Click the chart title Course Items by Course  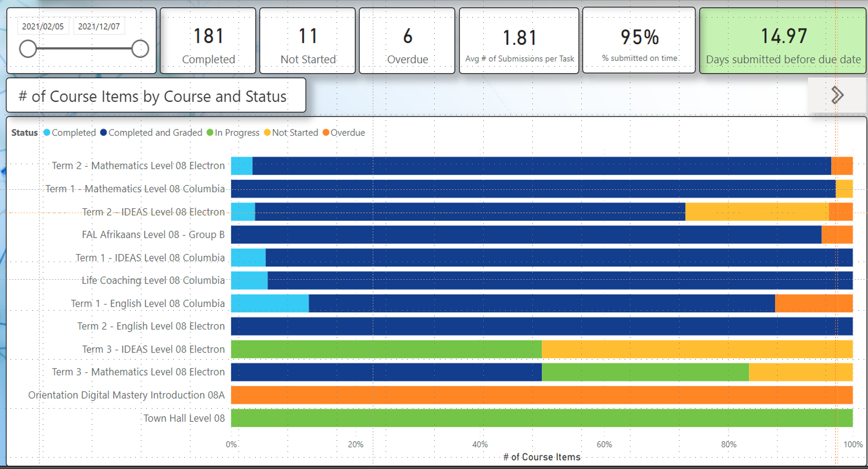(x=156, y=96)
